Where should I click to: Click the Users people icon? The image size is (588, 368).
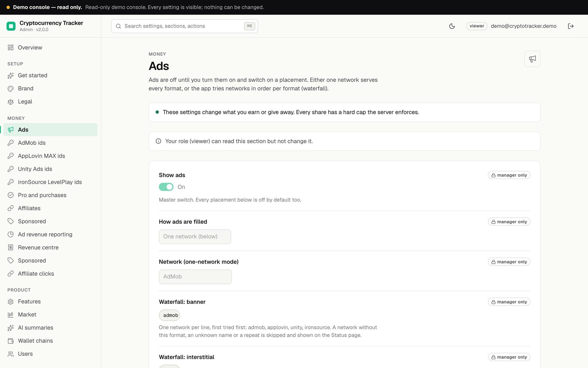[11, 354]
